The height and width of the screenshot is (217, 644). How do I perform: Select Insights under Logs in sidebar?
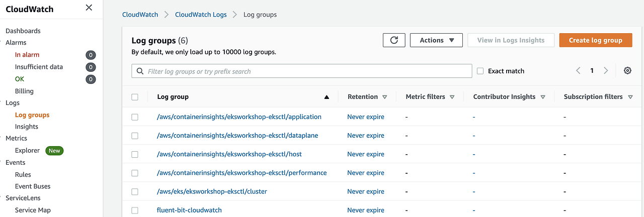tap(27, 127)
